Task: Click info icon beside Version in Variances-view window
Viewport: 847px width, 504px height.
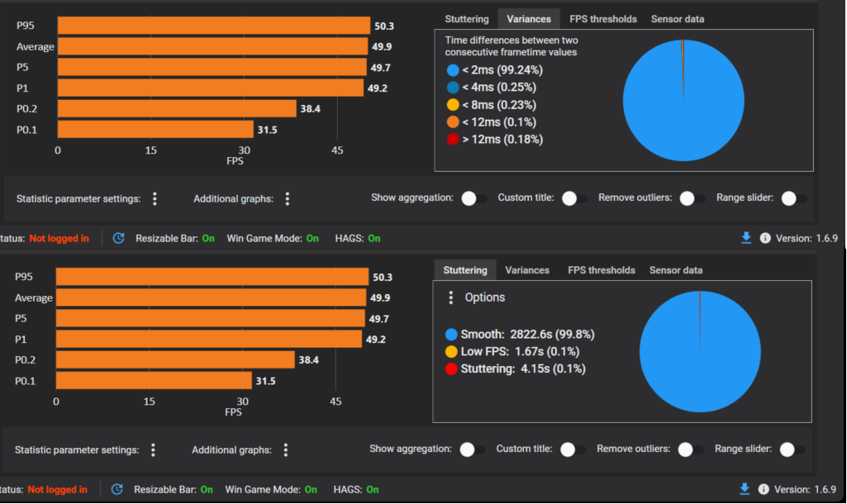Action: click(x=765, y=238)
